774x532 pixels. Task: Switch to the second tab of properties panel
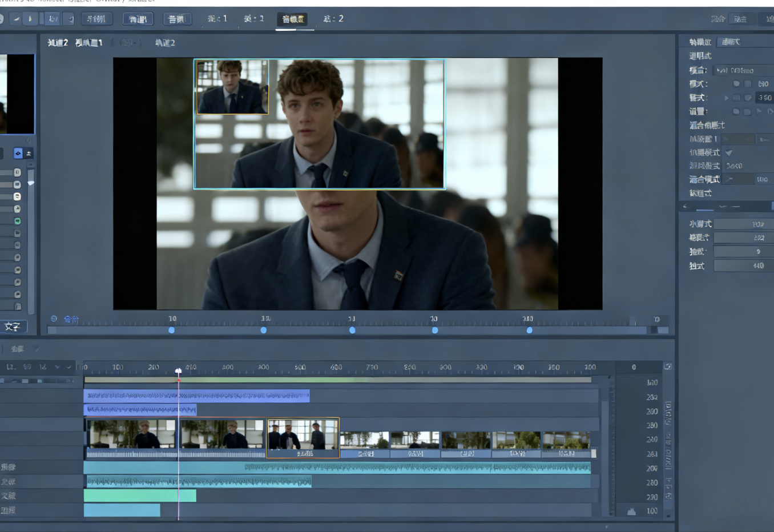(x=731, y=42)
